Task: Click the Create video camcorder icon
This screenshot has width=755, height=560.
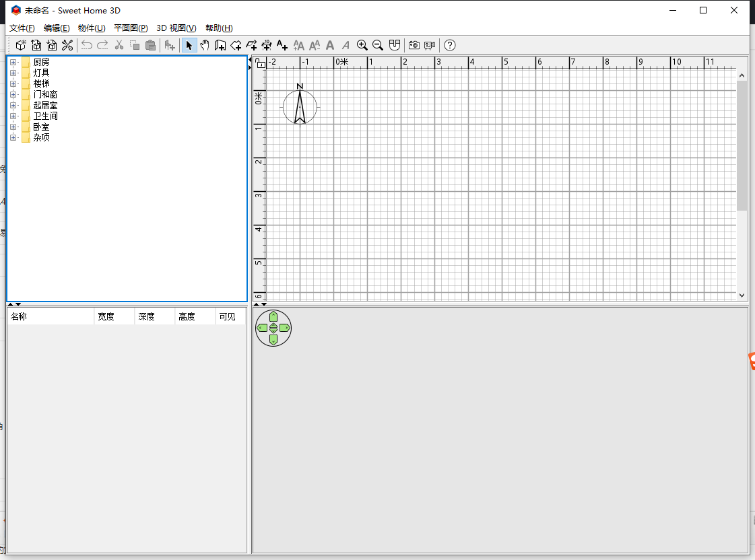Action: tap(430, 45)
